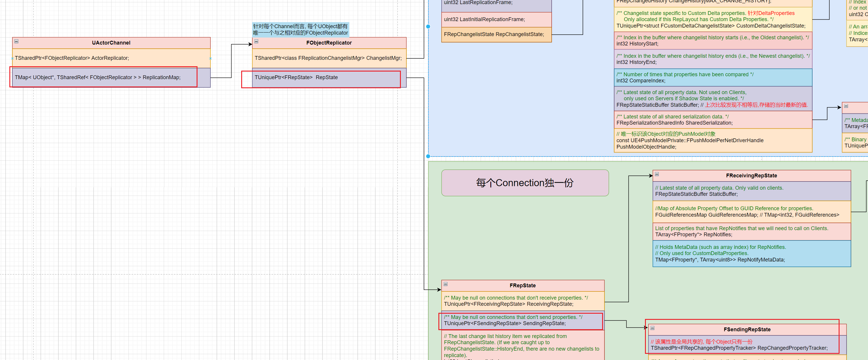Click the UActorChannel title header

(111, 43)
